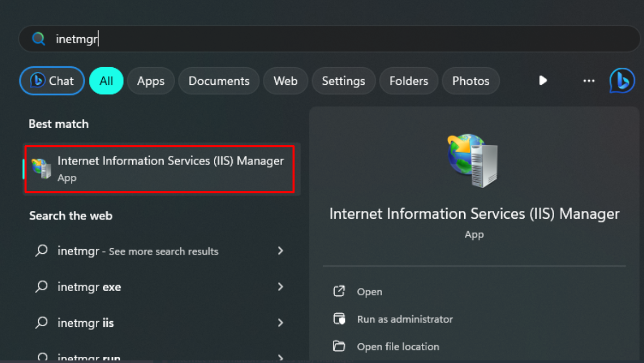Click the search icon beside 'inetmgr - See more'
The image size is (644, 363).
pos(41,251)
